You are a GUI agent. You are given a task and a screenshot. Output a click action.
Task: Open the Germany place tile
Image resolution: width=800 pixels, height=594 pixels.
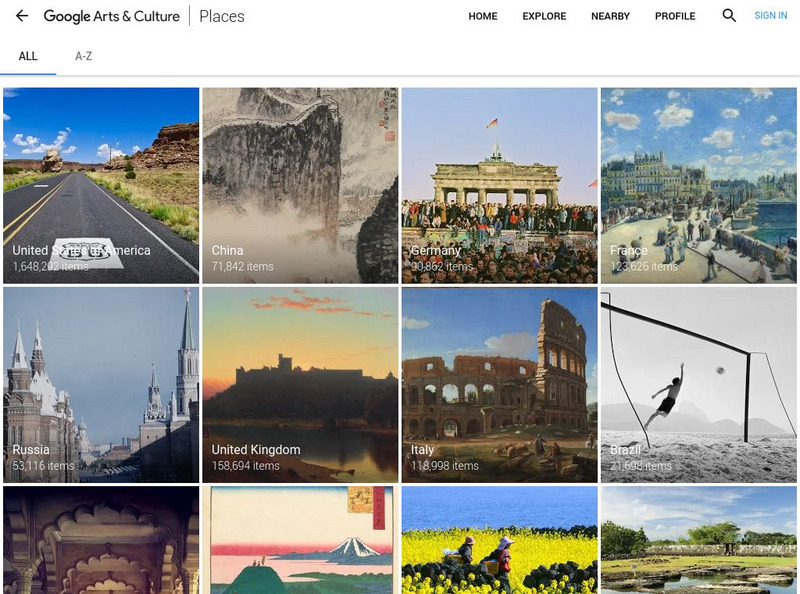[499, 185]
